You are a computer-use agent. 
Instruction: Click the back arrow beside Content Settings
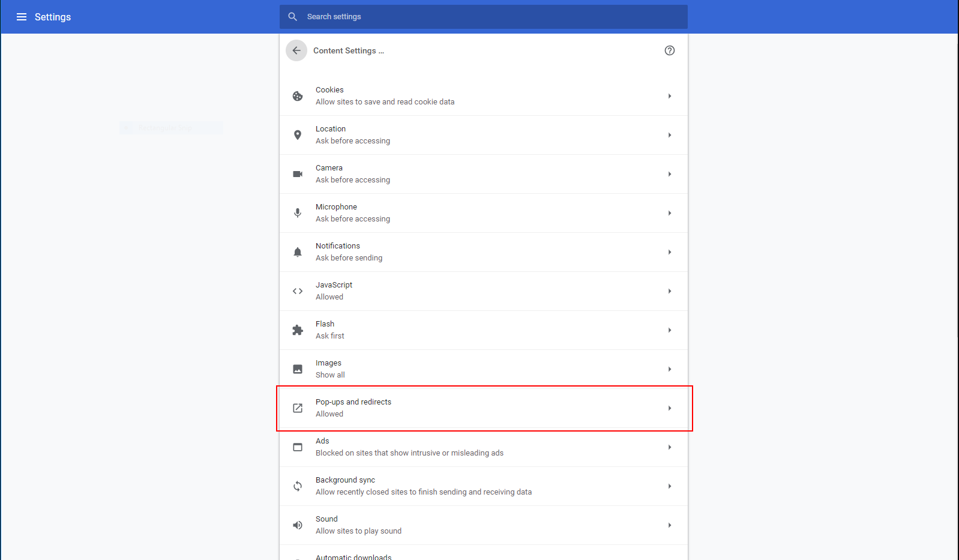[x=296, y=50]
